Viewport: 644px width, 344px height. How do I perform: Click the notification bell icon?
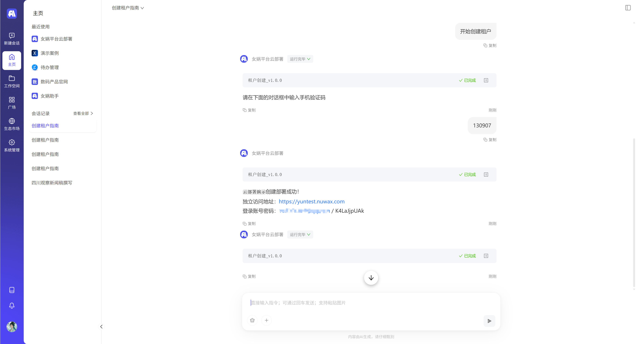click(12, 305)
